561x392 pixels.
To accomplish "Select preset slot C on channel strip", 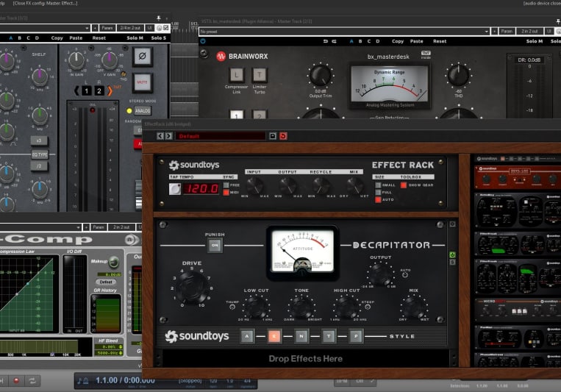I will [28, 38].
